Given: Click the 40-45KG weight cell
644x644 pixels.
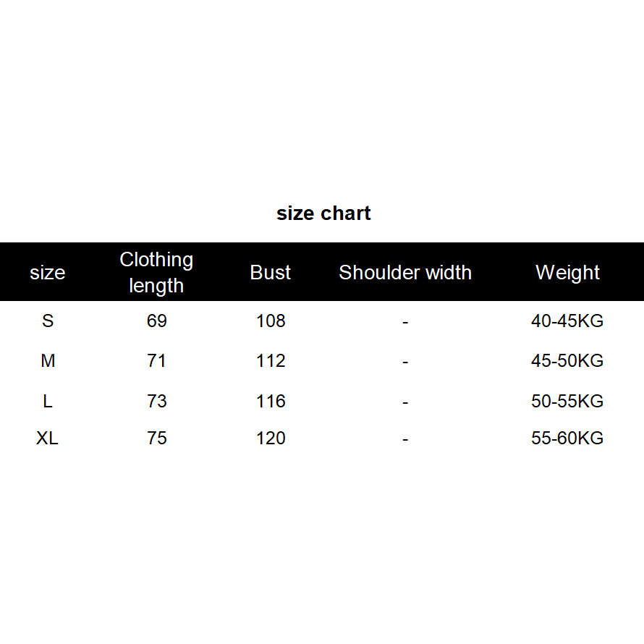Looking at the screenshot, I should click(567, 321).
